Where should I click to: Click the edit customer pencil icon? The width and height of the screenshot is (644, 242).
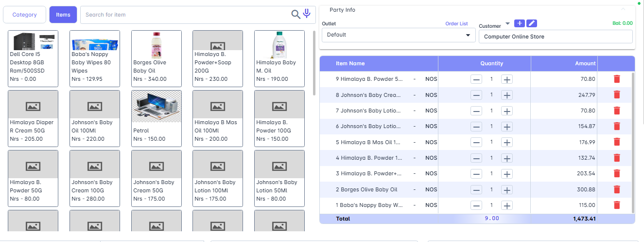coord(532,23)
